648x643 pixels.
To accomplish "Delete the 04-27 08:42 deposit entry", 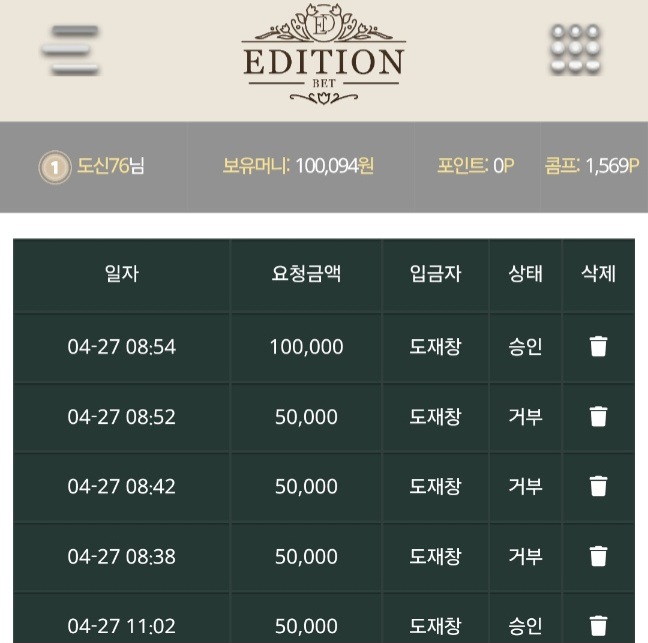I will (598, 486).
